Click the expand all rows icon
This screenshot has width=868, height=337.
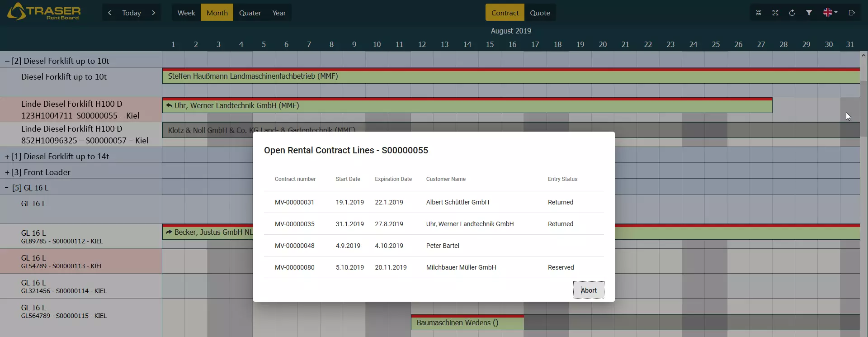click(x=775, y=13)
